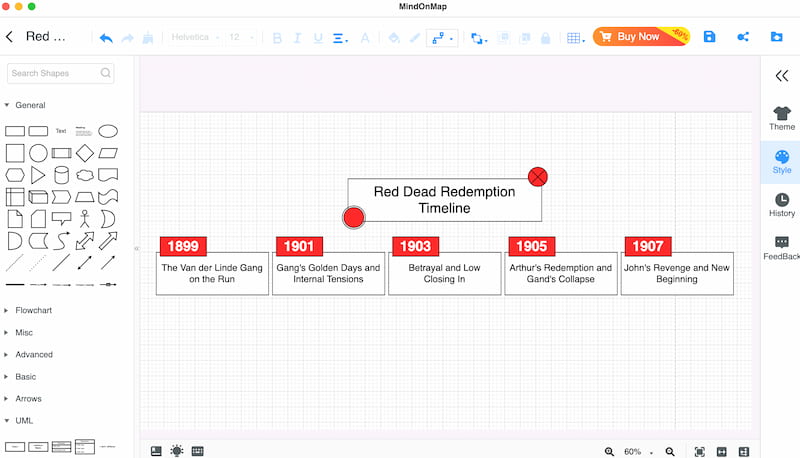Select the Text shape
This screenshot has width=800, height=458.
pyautogui.click(x=61, y=131)
